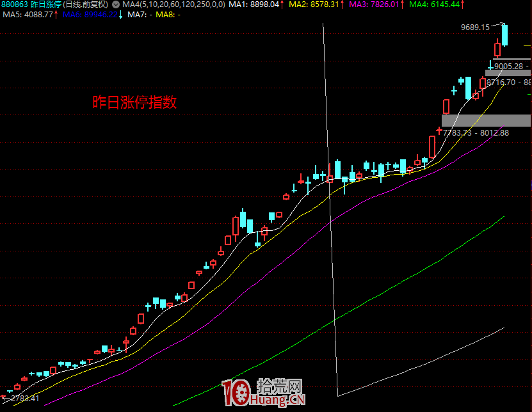Select the red 昨日涨停指数 annotation text

(134, 102)
